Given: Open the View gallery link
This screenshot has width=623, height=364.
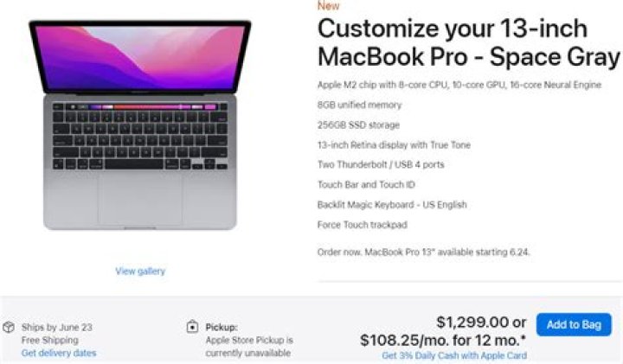Looking at the screenshot, I should pos(140,271).
